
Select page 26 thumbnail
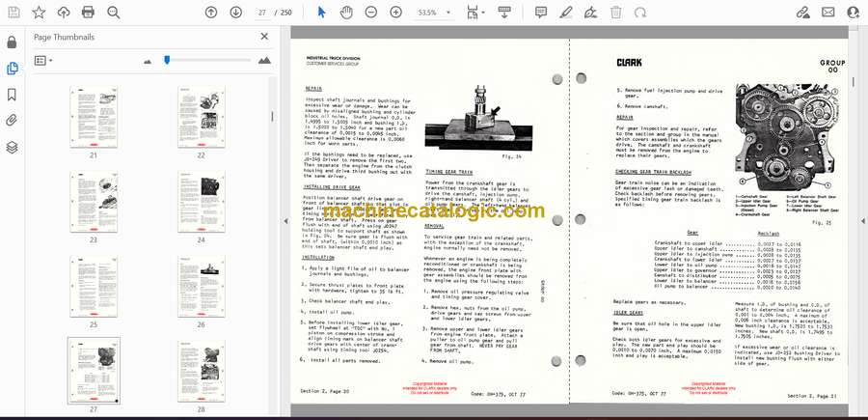(202, 286)
